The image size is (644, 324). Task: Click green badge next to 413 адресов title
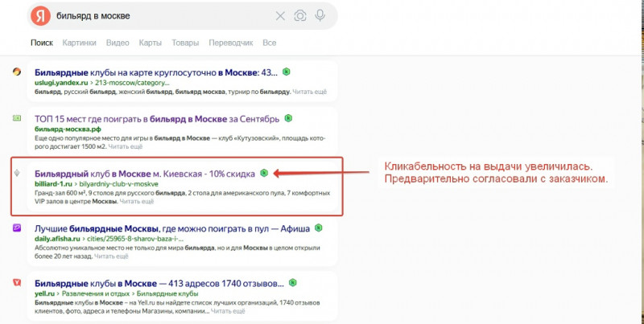pyautogui.click(x=292, y=282)
